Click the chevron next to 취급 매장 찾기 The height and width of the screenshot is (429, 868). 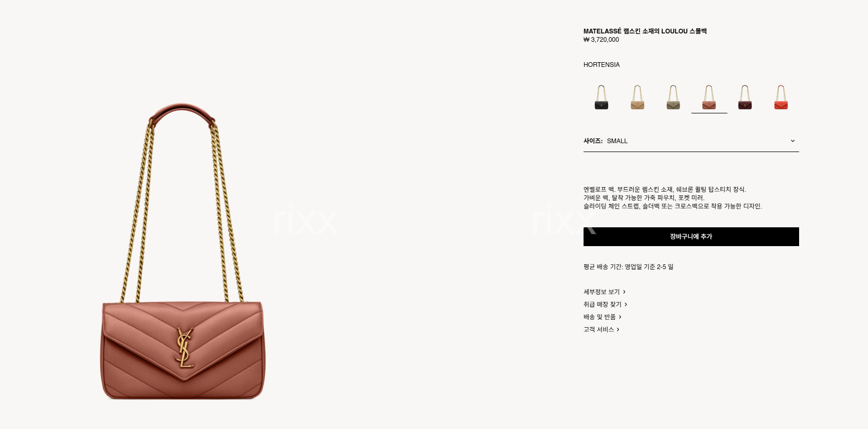[626, 305]
